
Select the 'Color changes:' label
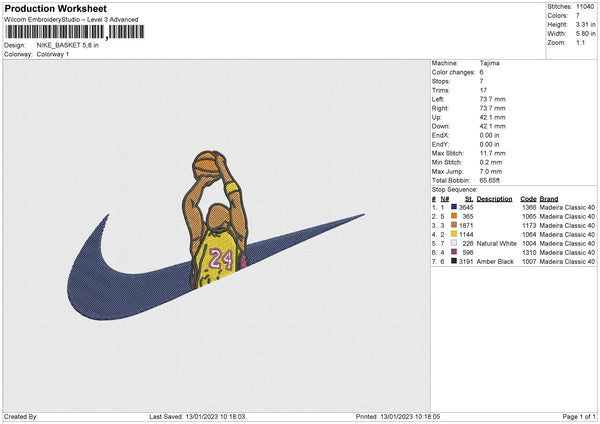[x=451, y=72]
